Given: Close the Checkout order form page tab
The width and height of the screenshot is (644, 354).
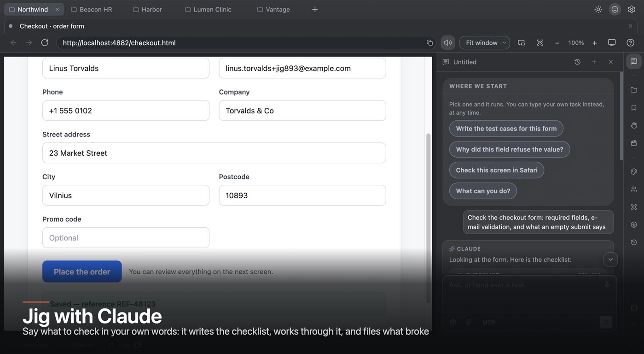Looking at the screenshot, I should [x=631, y=26].
